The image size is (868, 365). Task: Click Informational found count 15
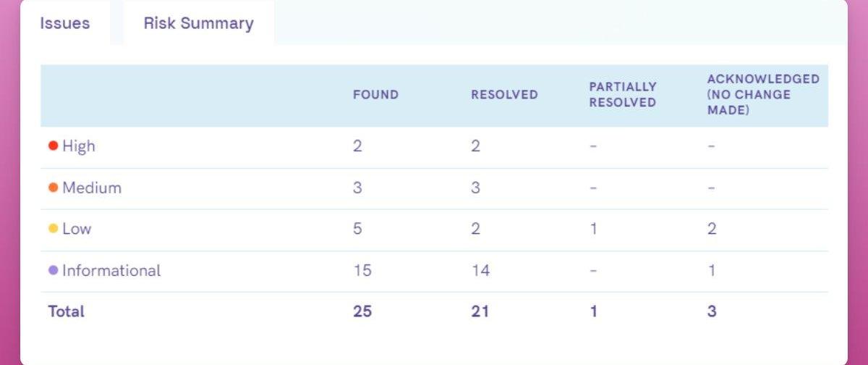pos(362,270)
